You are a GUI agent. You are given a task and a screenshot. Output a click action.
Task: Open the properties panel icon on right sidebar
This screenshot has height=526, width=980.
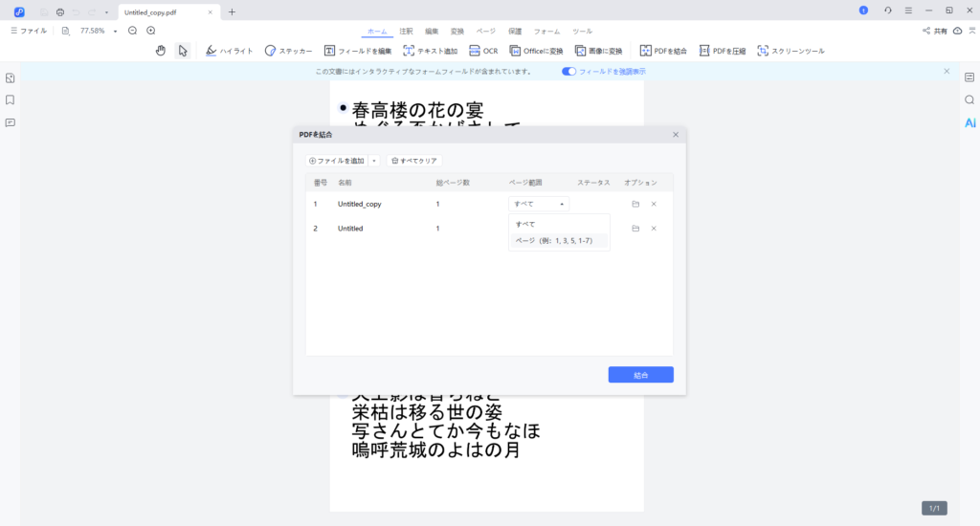[x=969, y=77]
